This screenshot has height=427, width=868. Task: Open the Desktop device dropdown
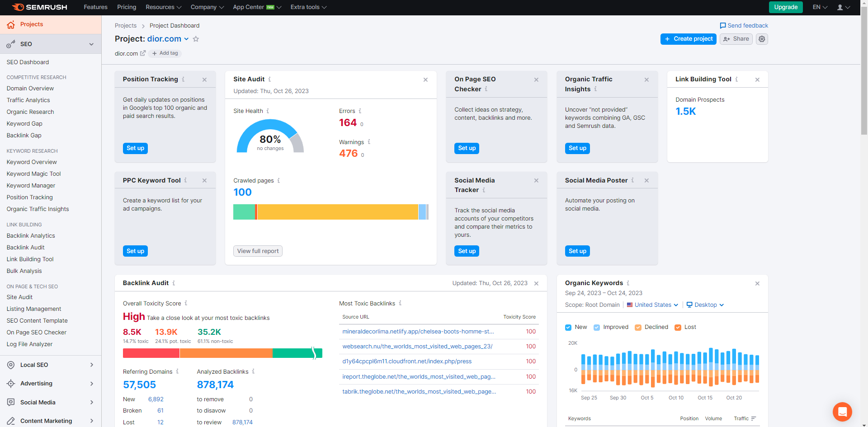[x=705, y=305]
